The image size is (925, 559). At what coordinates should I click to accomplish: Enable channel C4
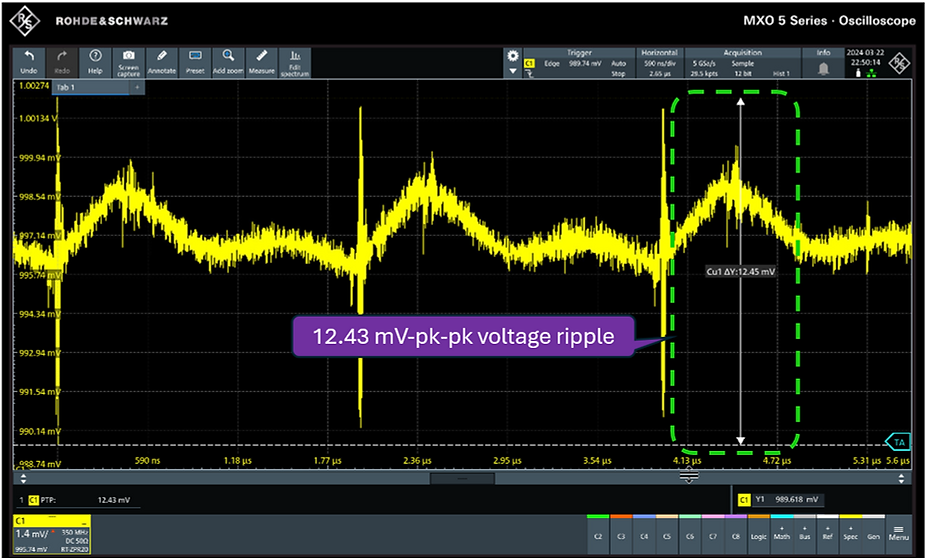644,534
